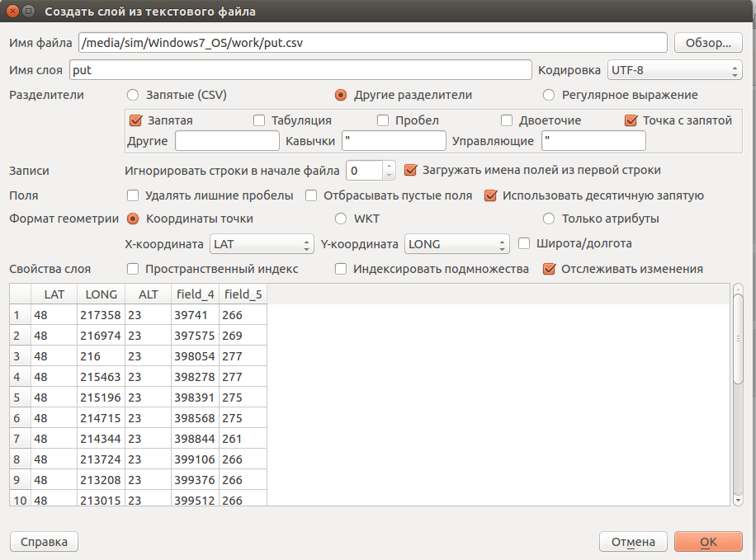Toggle Использовать десятичную запятую checkbox
The width and height of the screenshot is (756, 560).
tap(491, 195)
